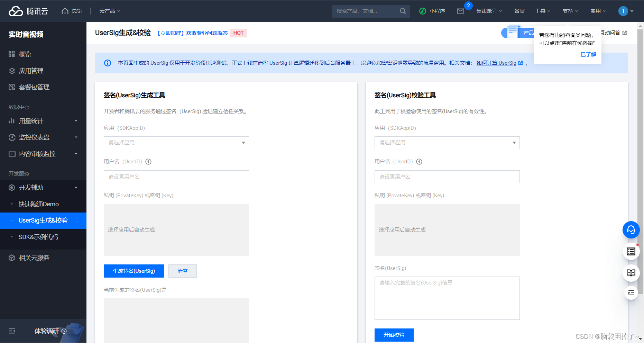The image size is (644, 343).
Task: Open the mail messages icon
Action: coord(461,11)
